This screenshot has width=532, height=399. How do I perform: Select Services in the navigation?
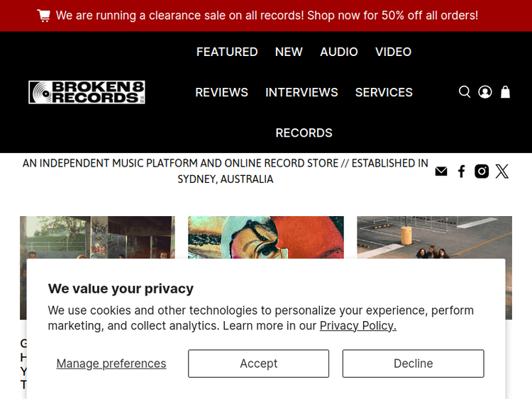[384, 92]
